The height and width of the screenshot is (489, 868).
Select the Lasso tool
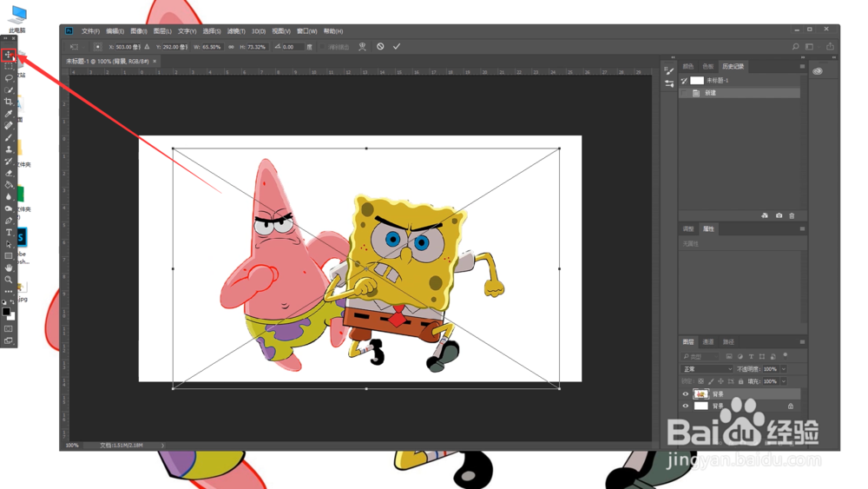point(9,77)
